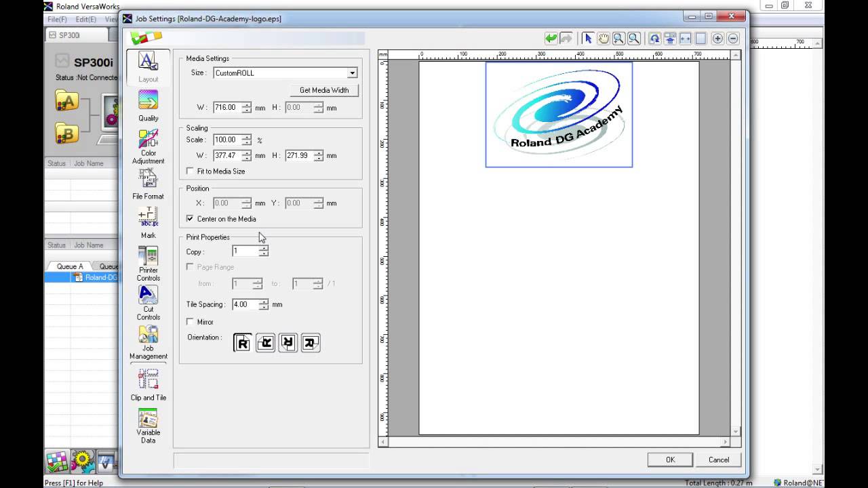Click the round minus zoom button

[733, 39]
